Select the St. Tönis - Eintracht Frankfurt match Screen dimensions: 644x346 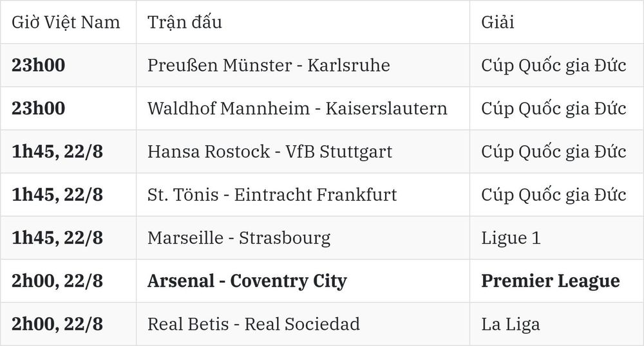point(272,195)
